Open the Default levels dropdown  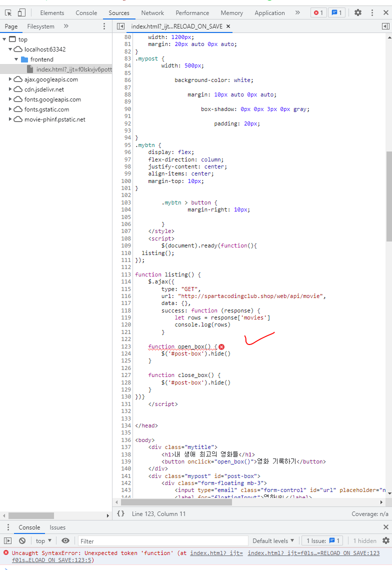pos(273,541)
